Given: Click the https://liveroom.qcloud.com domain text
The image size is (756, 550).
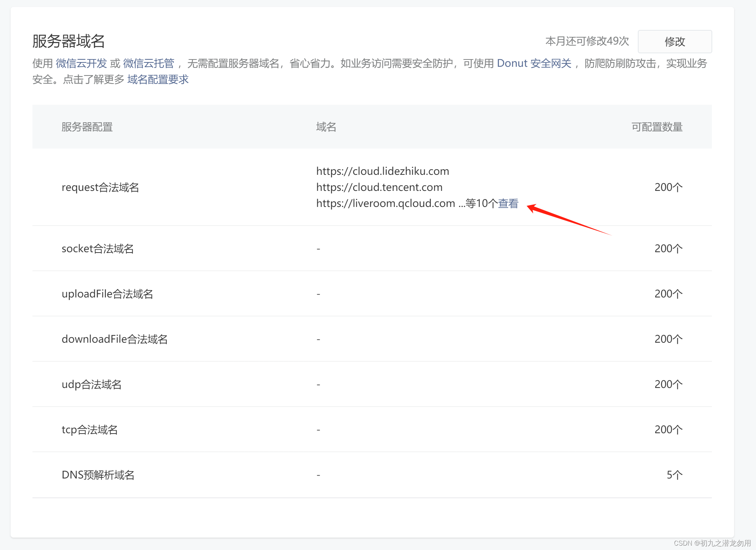Looking at the screenshot, I should click(385, 203).
